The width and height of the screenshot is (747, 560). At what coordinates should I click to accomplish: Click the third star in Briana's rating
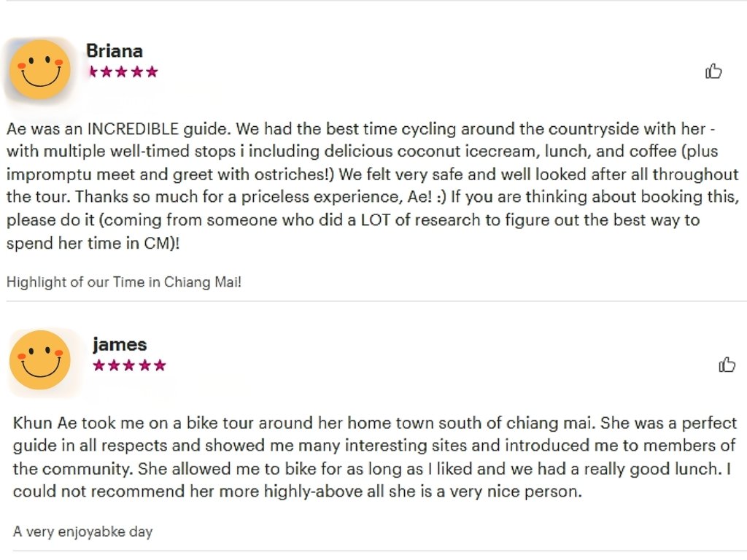click(123, 71)
